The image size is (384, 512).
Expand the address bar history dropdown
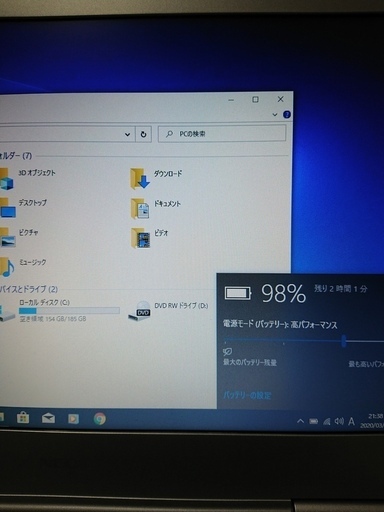pos(127,134)
